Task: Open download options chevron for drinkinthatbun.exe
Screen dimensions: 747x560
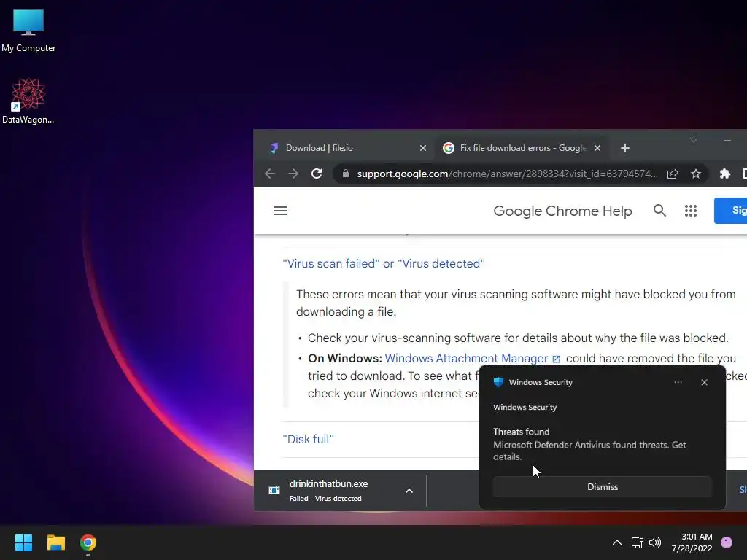Action: tap(409, 491)
